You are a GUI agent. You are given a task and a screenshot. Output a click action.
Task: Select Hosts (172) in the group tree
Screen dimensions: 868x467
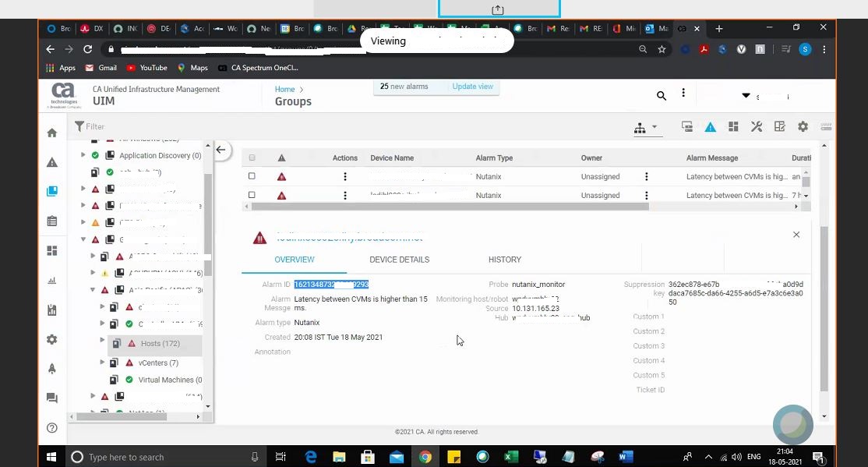tap(160, 344)
